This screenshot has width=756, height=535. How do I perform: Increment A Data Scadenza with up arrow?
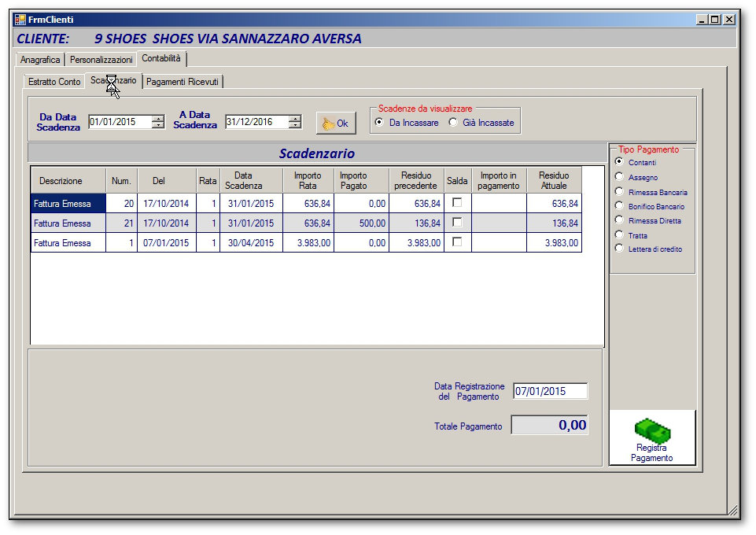(294, 119)
